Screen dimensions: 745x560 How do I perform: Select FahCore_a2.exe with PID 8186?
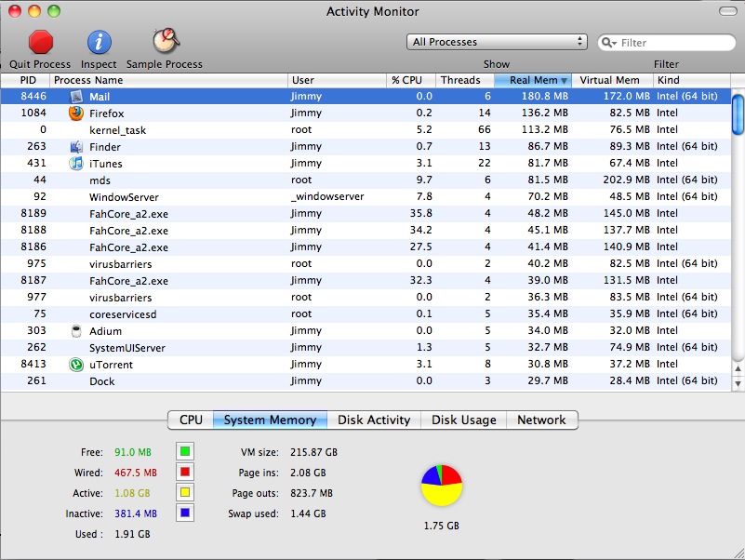(x=366, y=247)
